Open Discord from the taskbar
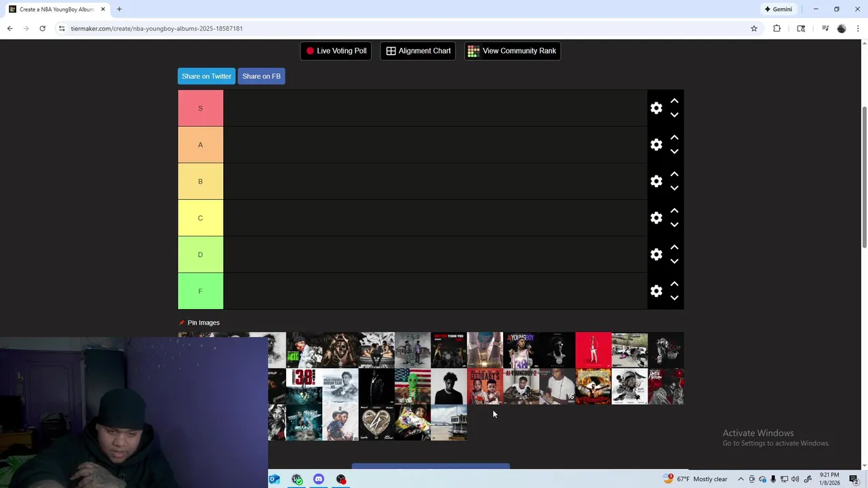 pyautogui.click(x=319, y=479)
